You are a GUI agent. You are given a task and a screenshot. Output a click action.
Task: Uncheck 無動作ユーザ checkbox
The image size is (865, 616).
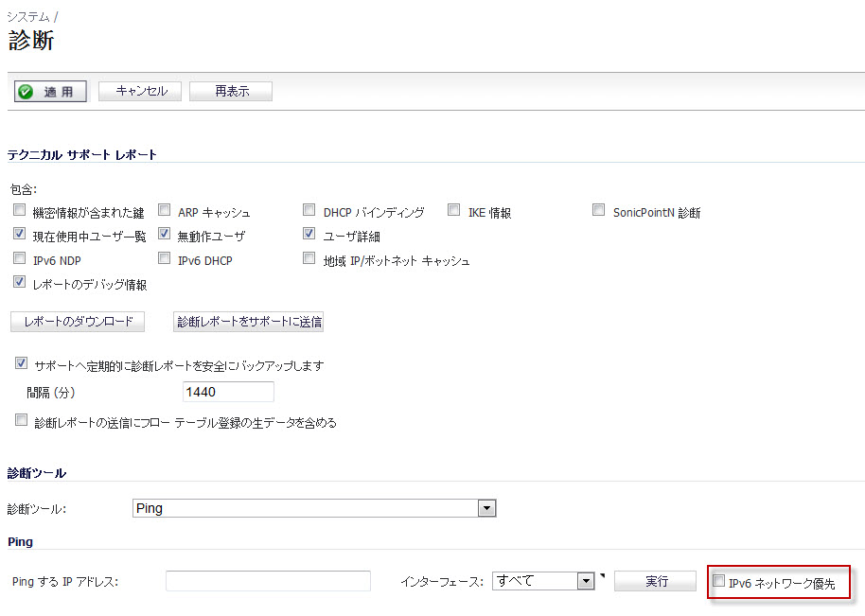(164, 234)
